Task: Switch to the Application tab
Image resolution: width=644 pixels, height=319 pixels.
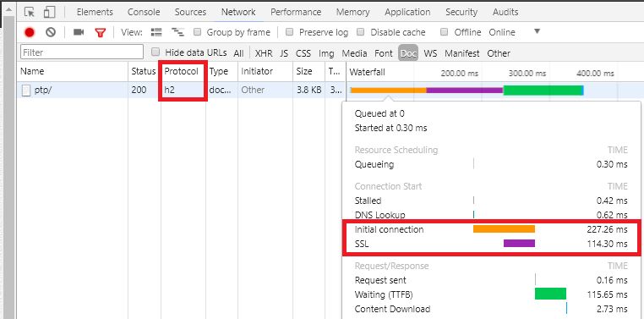Action: click(x=407, y=12)
